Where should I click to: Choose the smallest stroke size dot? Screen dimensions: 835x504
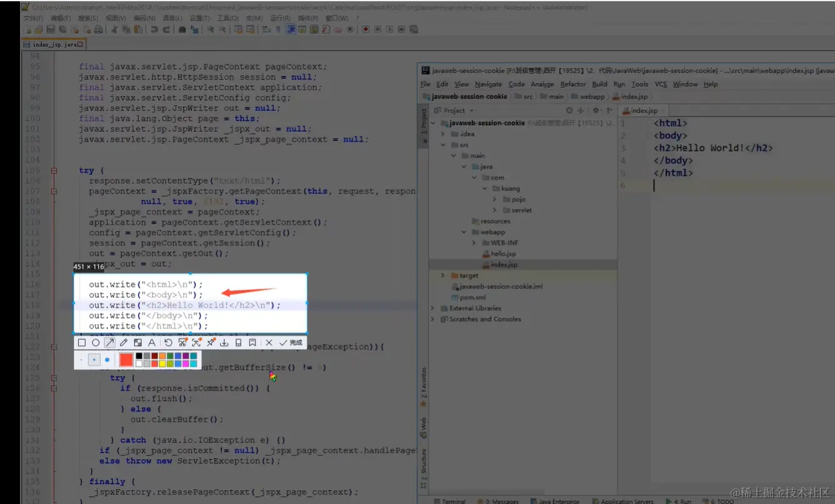point(81,360)
